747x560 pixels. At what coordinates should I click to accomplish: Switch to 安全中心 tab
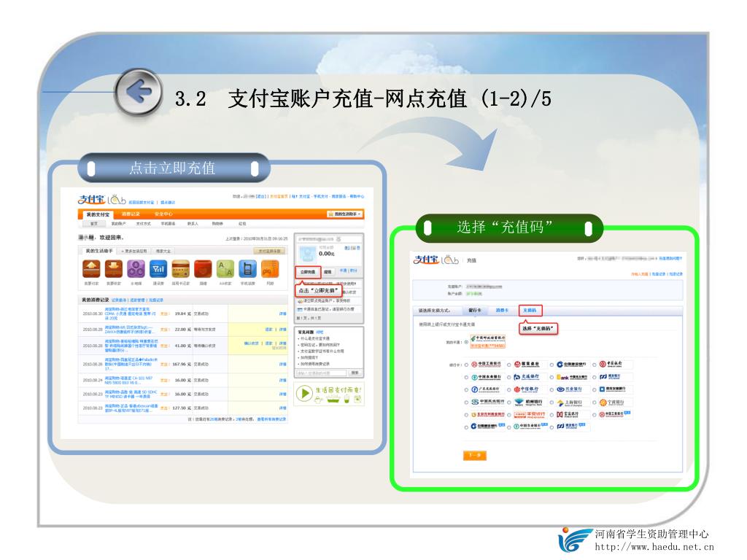point(163,214)
